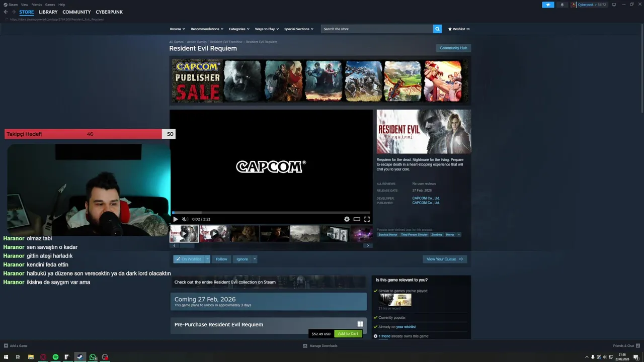Open video settings gear icon
The height and width of the screenshot is (362, 644).
click(x=347, y=219)
